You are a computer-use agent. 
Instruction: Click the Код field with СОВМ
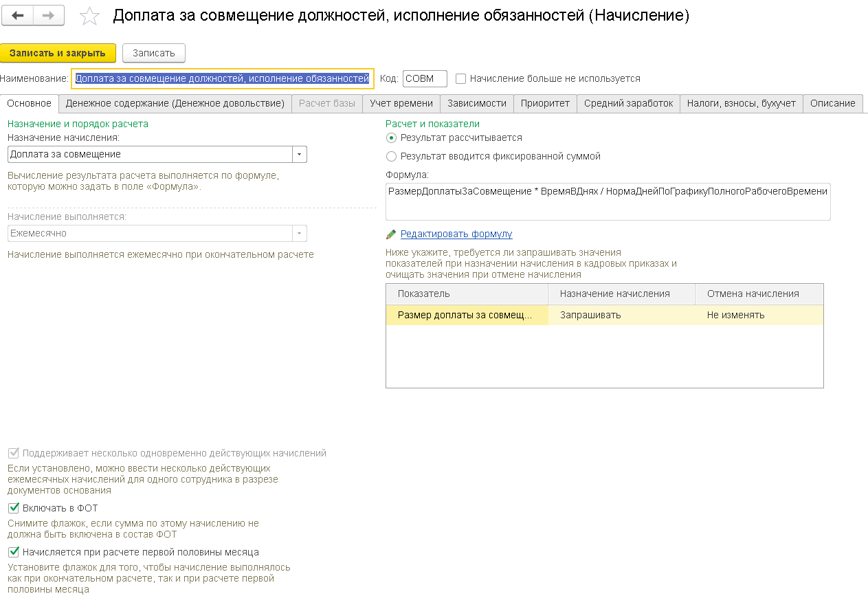(425, 78)
